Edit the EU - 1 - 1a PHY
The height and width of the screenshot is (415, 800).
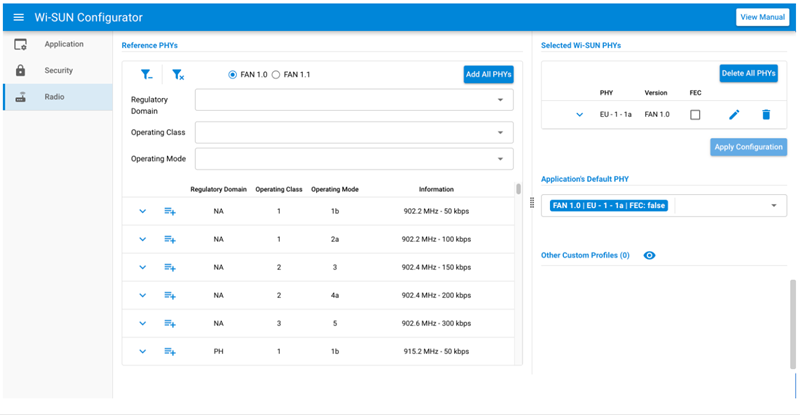click(x=734, y=114)
